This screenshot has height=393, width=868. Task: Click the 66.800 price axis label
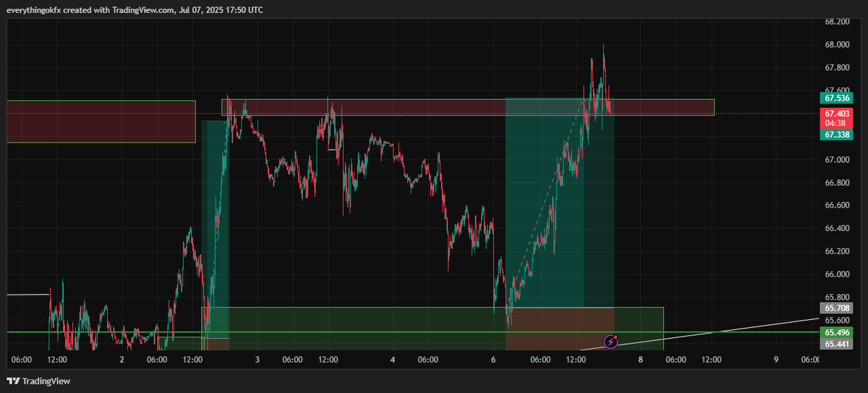(837, 183)
